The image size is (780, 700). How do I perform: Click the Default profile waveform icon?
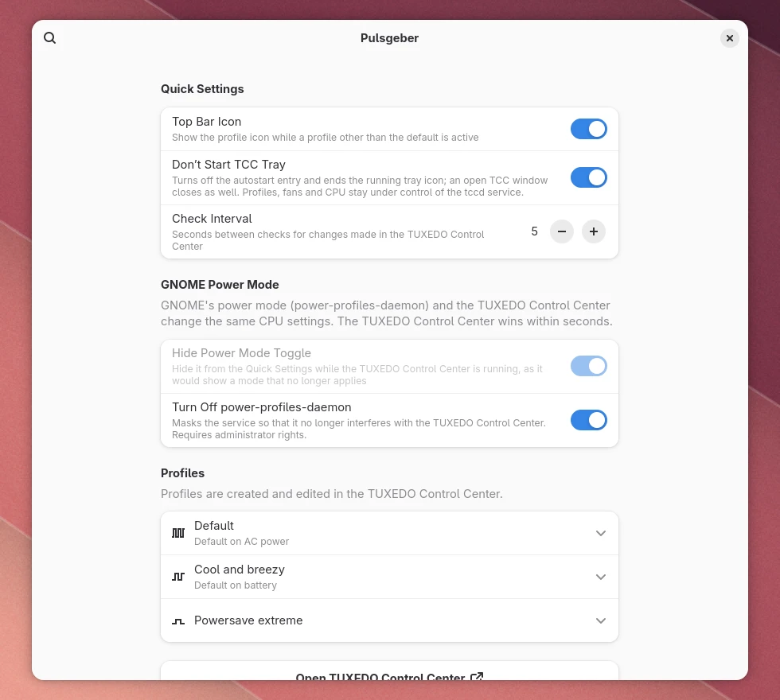(178, 533)
